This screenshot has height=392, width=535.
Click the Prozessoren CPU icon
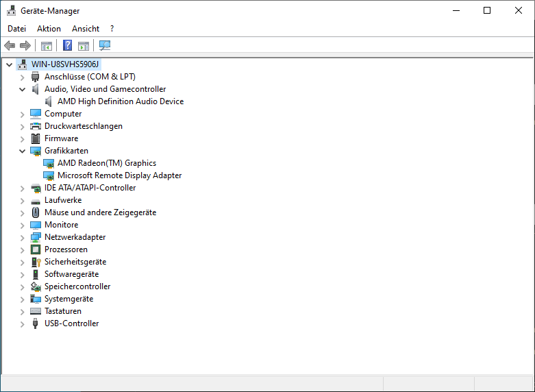pyautogui.click(x=36, y=249)
